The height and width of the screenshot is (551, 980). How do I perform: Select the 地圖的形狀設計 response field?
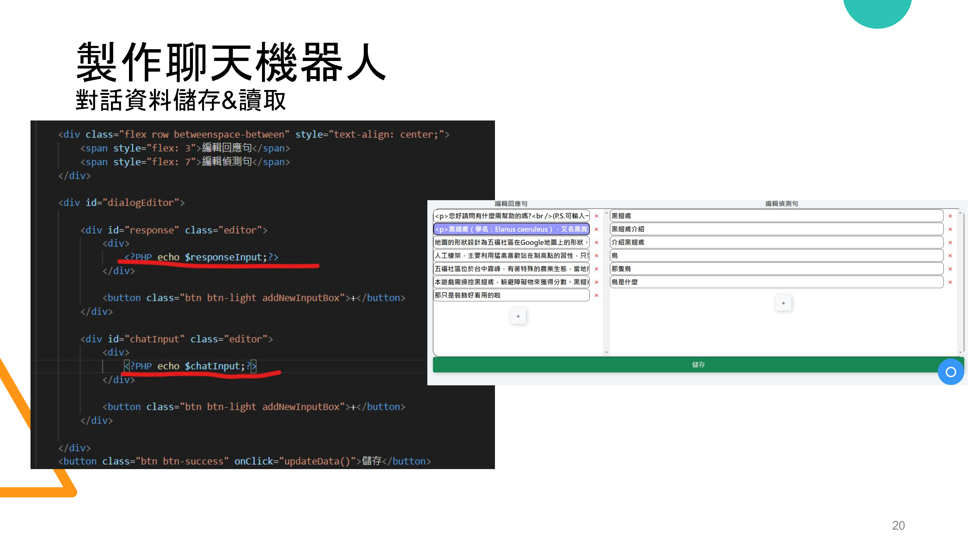[x=511, y=242]
